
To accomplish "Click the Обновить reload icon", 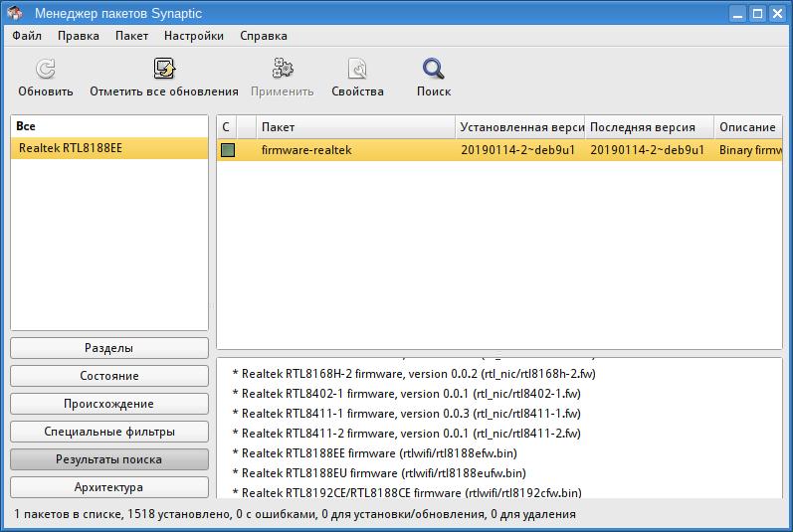I will click(x=46, y=69).
